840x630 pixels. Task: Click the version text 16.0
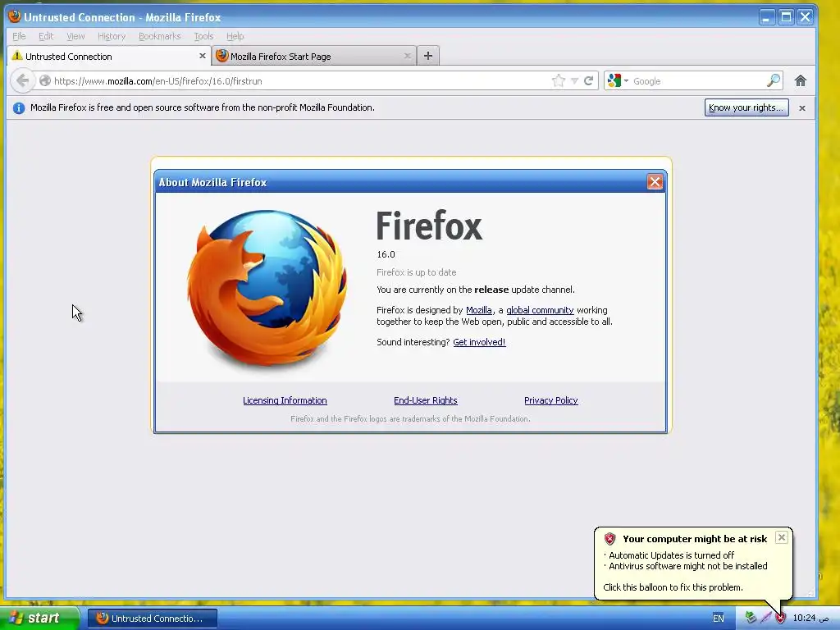(x=386, y=254)
